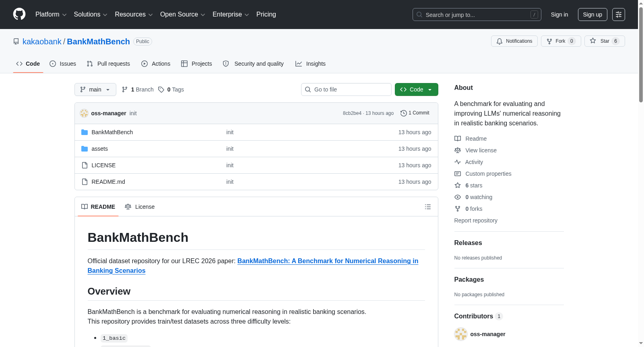View the 1 Branch link
Viewport: 644px width, 347px height.
click(x=138, y=89)
